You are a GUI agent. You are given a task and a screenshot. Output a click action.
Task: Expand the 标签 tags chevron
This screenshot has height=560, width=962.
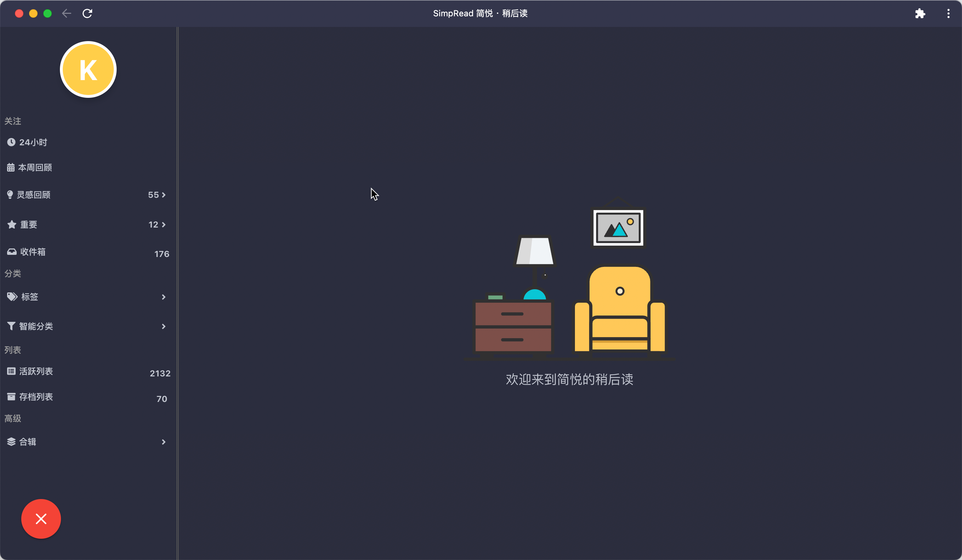coord(163,297)
